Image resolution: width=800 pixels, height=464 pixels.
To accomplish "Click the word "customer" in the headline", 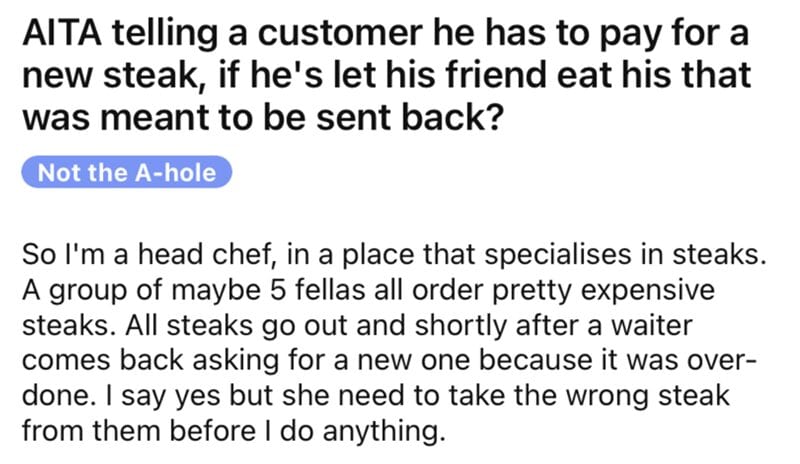I will [x=341, y=34].
